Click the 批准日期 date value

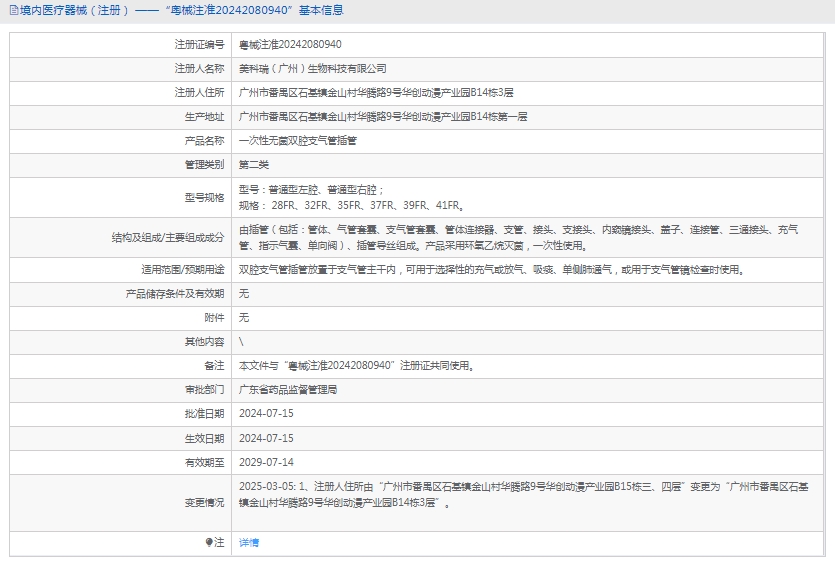266,414
